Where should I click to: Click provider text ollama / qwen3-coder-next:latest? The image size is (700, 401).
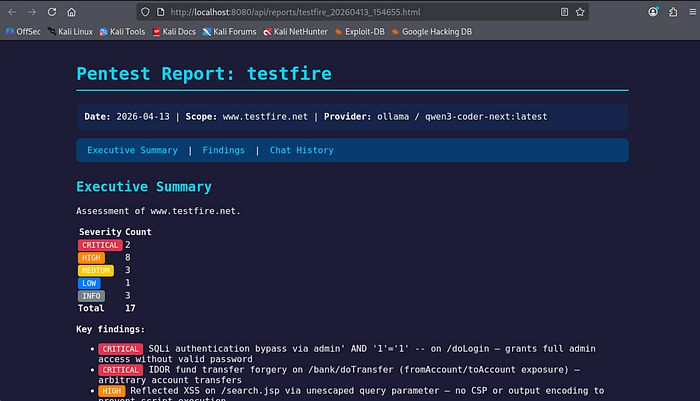(x=462, y=117)
